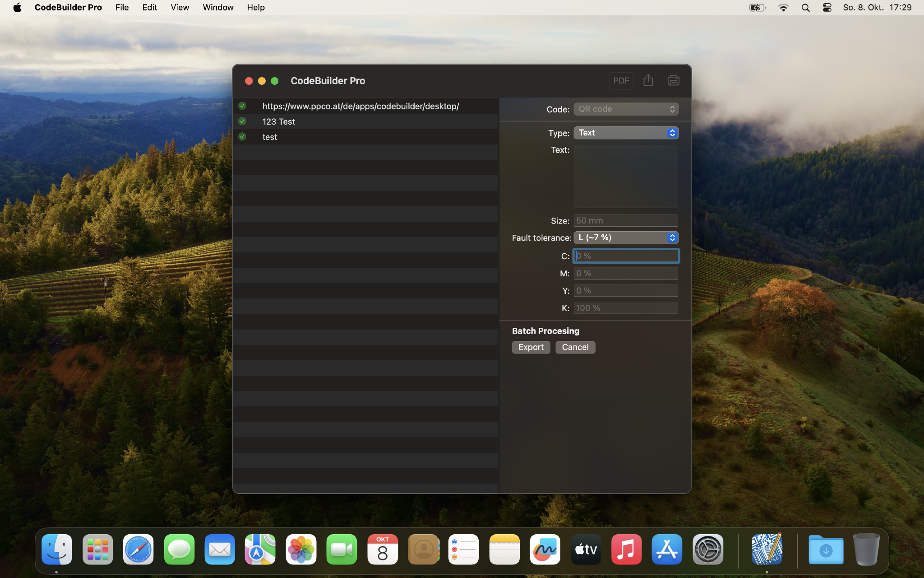Open the File menu
924x578 pixels.
pyautogui.click(x=122, y=8)
